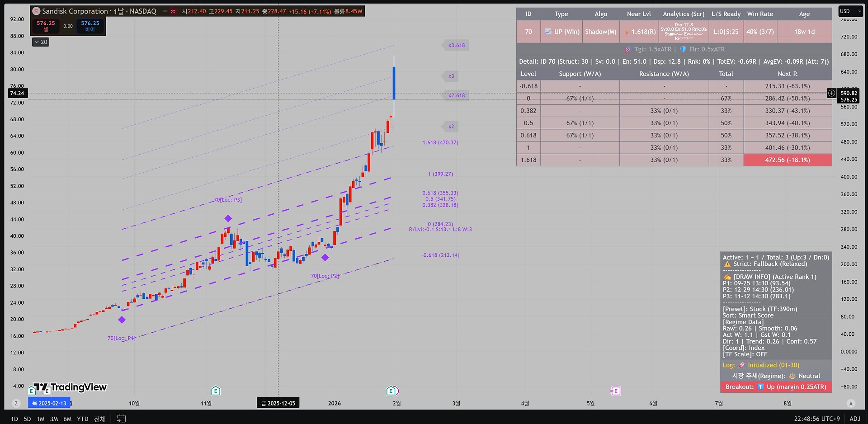Open the purple E marker near 5월

click(615, 391)
